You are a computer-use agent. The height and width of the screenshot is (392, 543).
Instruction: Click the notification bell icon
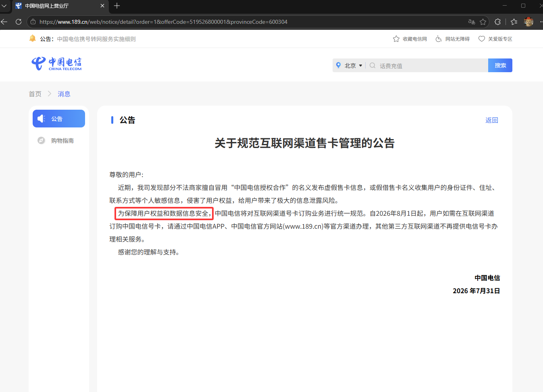33,38
